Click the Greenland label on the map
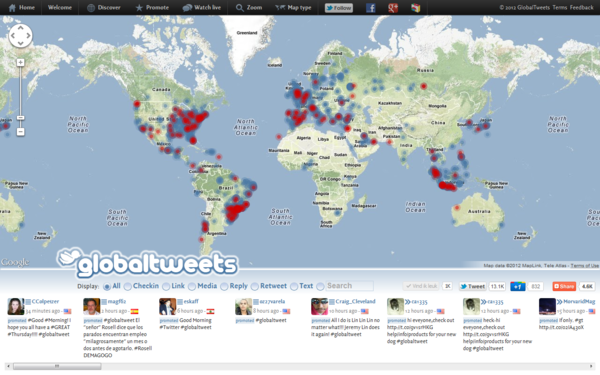Screen dimensions: 600x375 pyautogui.click(x=247, y=33)
